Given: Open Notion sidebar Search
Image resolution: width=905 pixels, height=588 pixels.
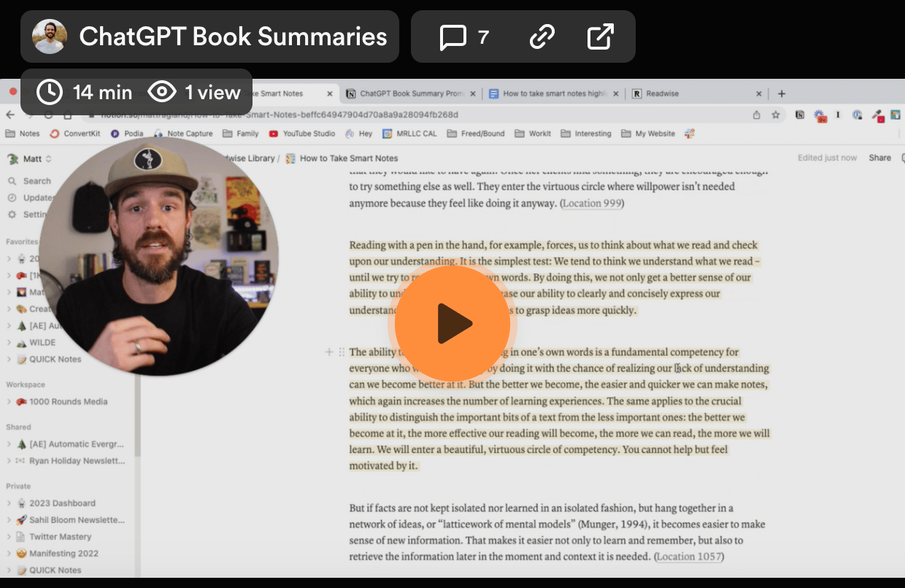Looking at the screenshot, I should pyautogui.click(x=30, y=181).
